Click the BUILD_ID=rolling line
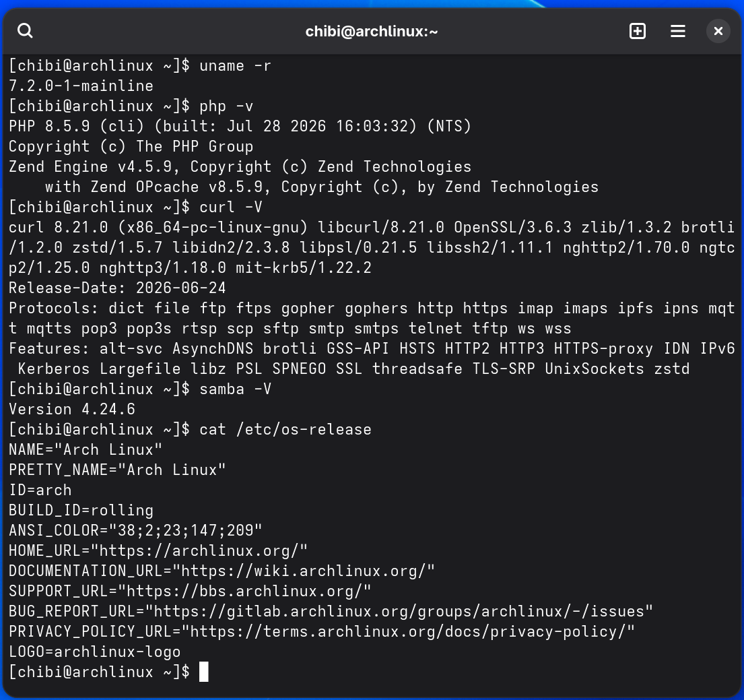 [x=81, y=510]
